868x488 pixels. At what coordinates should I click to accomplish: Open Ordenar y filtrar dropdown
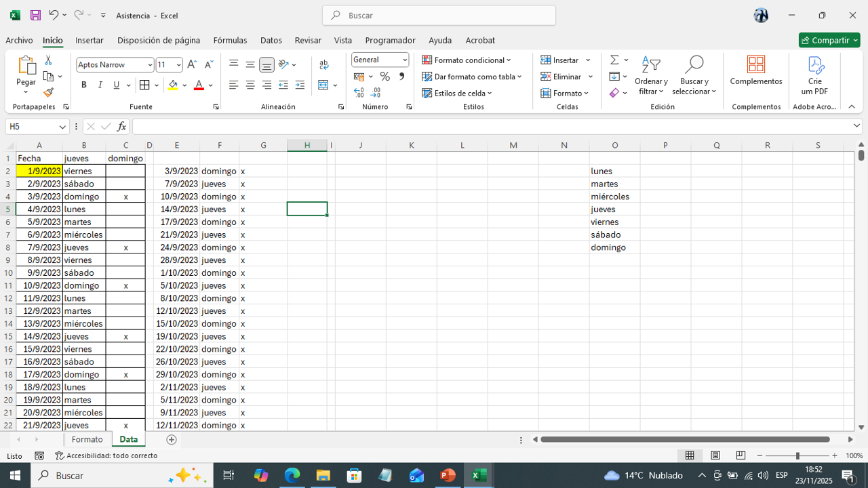pos(651,75)
